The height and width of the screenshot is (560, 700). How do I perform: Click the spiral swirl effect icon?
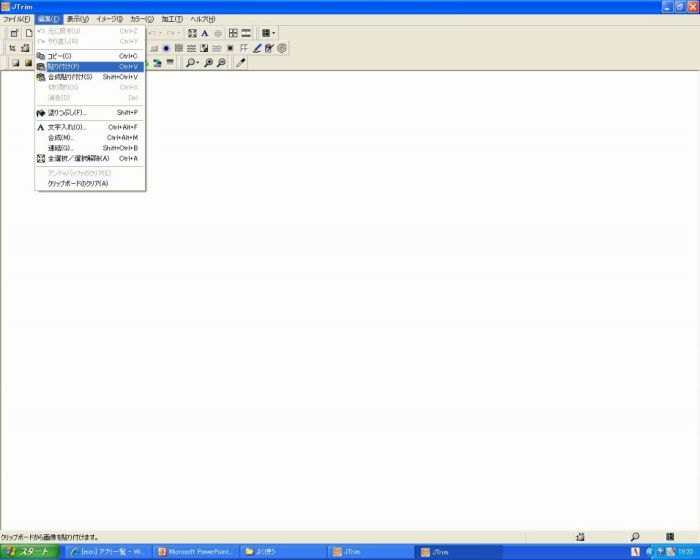(x=282, y=48)
